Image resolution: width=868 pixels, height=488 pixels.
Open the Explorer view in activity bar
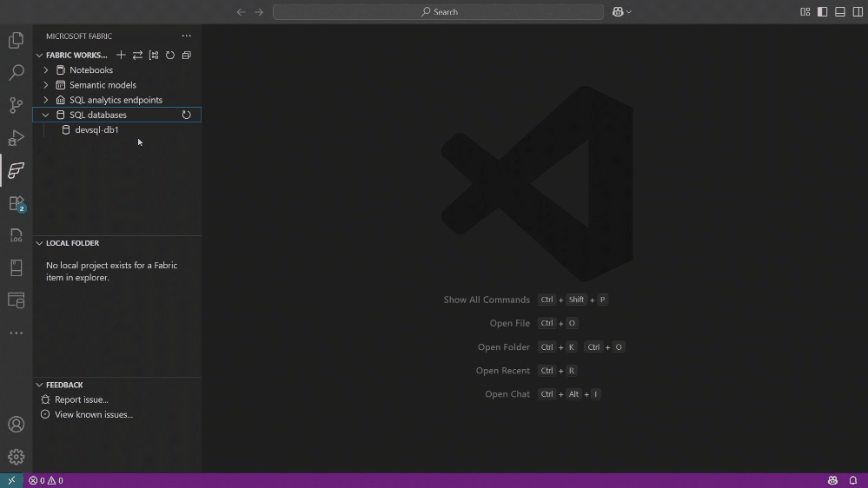click(x=16, y=40)
